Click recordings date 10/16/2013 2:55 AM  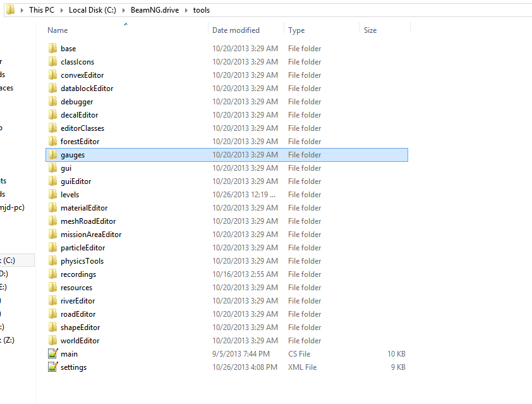(x=245, y=274)
